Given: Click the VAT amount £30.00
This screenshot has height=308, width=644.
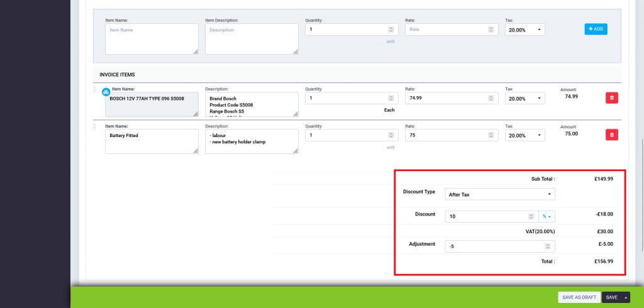Looking at the screenshot, I should coord(605,231).
